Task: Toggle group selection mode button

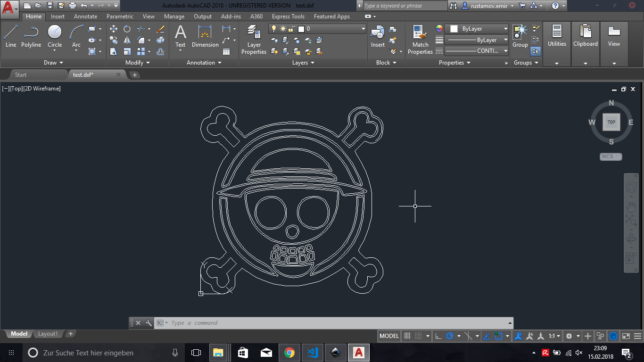Action: pos(536,51)
